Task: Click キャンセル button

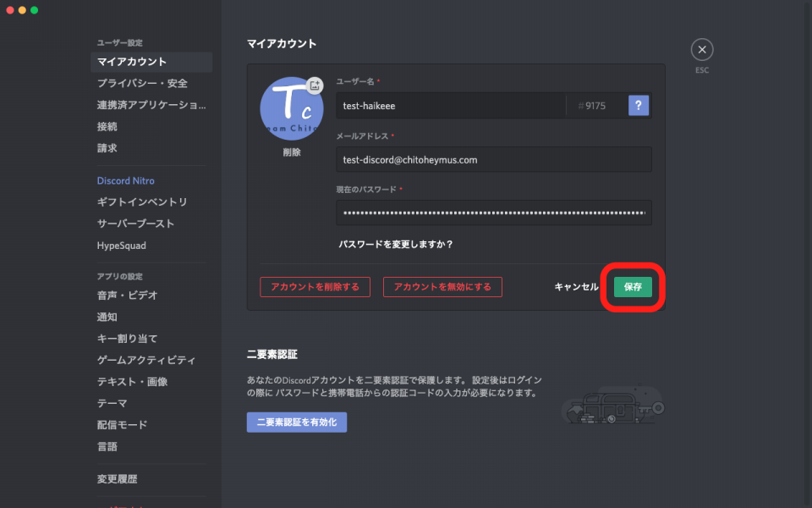Action: 576,287
